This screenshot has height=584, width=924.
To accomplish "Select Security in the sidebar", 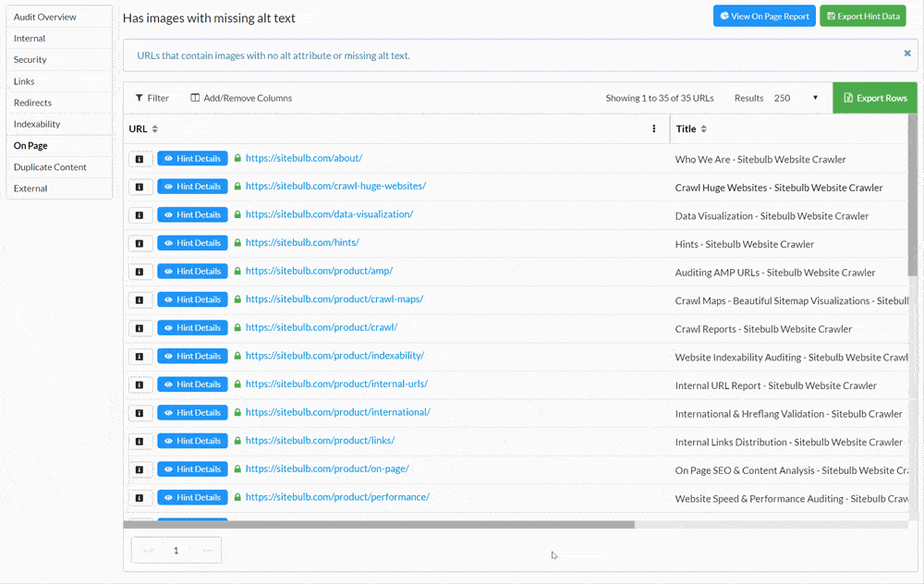I will [x=59, y=59].
